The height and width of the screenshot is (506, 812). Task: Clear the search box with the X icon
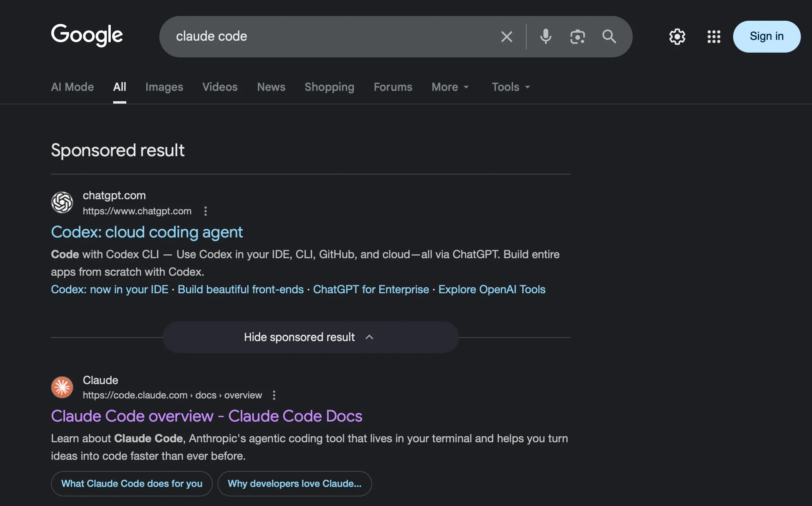pyautogui.click(x=506, y=37)
